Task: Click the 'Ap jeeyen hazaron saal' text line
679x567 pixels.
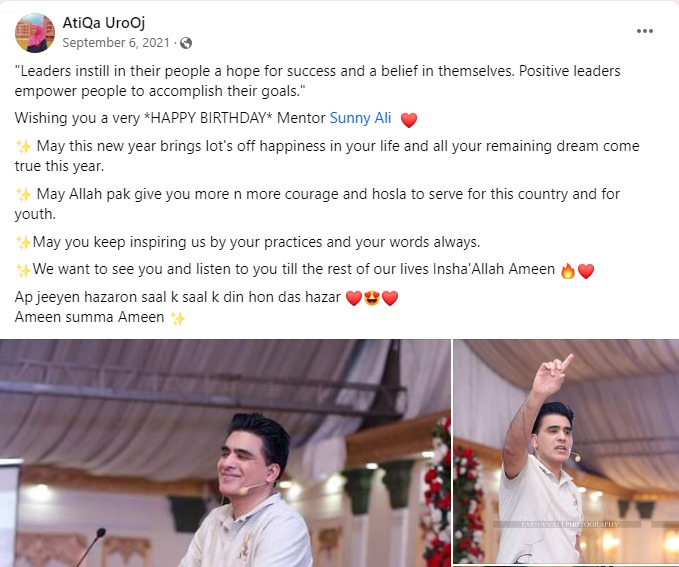Action: 178,297
